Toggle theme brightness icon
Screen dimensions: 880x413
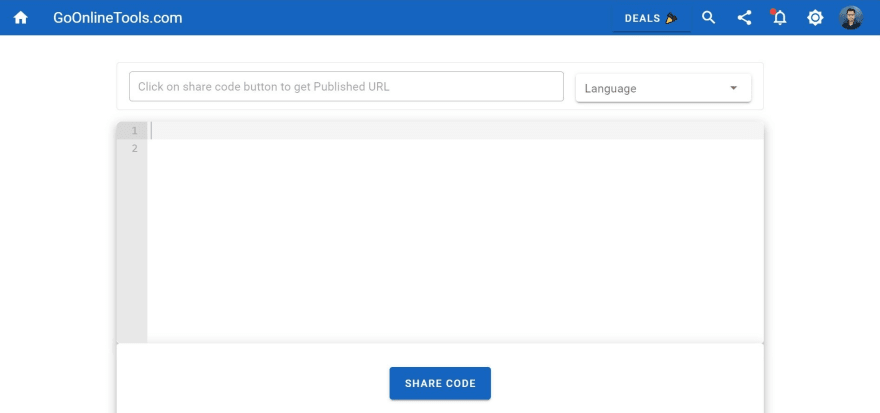coord(815,17)
